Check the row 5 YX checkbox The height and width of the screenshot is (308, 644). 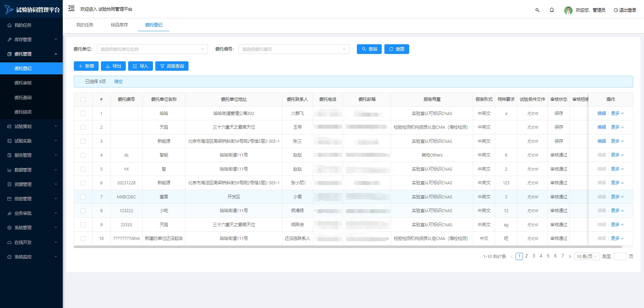click(83, 169)
